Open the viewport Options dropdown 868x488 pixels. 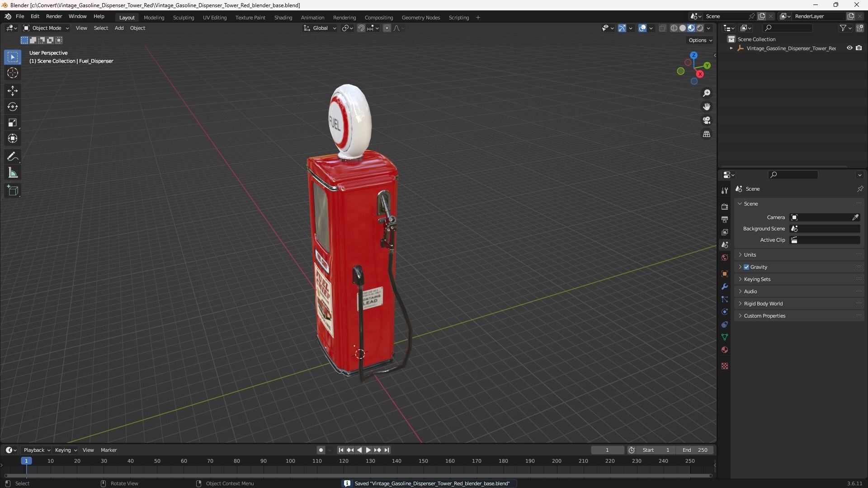pos(700,40)
